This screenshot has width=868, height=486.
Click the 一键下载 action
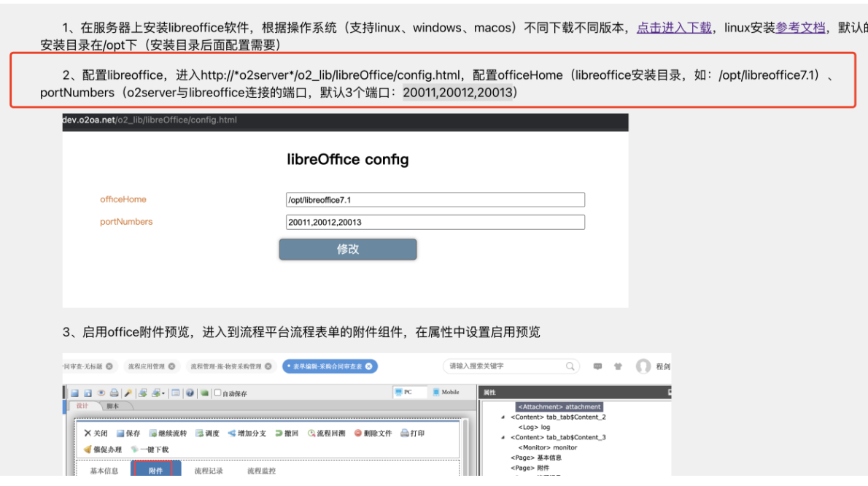click(x=150, y=449)
